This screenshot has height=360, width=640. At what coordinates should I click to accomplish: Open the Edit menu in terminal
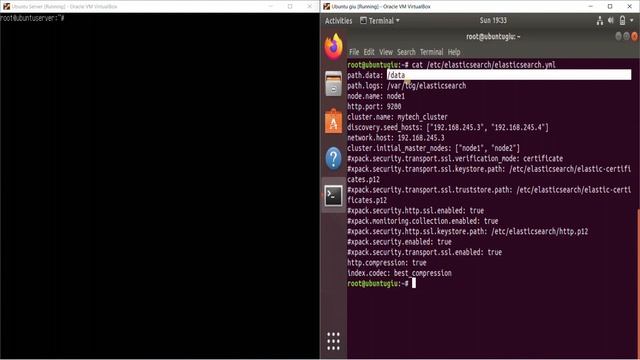(x=369, y=52)
